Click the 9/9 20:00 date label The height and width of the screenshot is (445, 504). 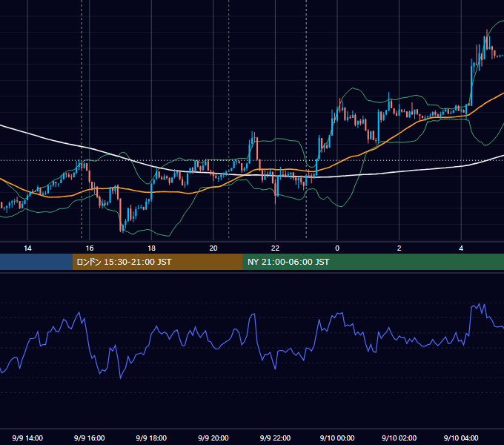(x=213, y=438)
